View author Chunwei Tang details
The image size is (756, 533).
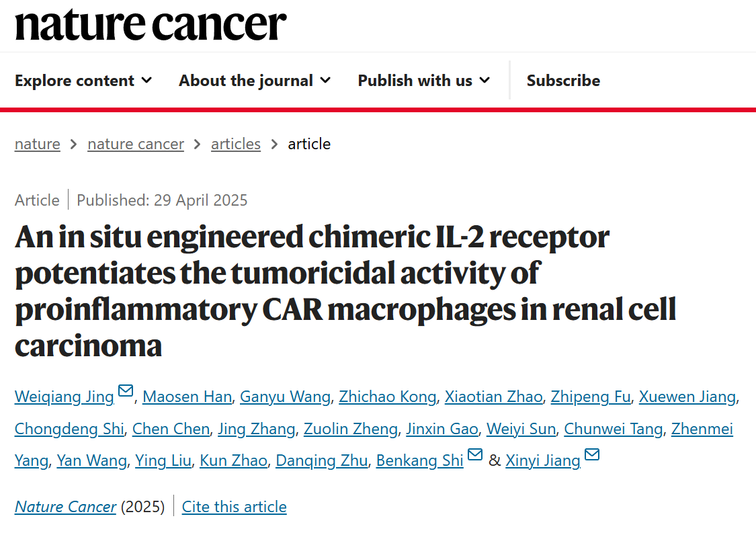[614, 429]
